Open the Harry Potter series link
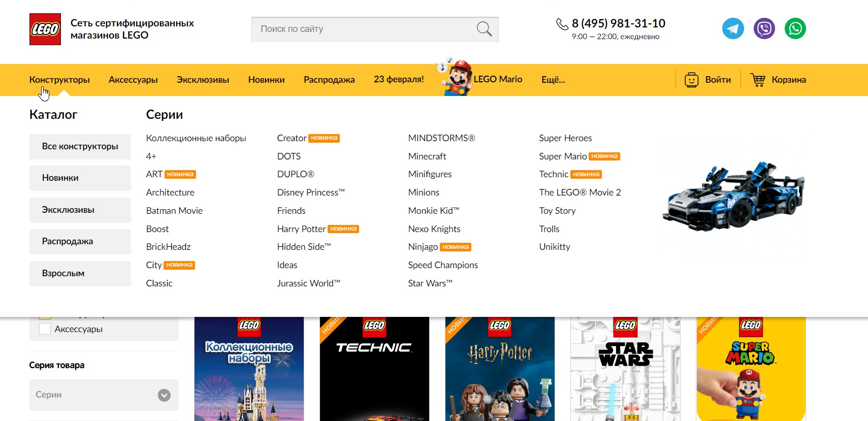Viewport: 868px width, 421px height. (x=301, y=229)
